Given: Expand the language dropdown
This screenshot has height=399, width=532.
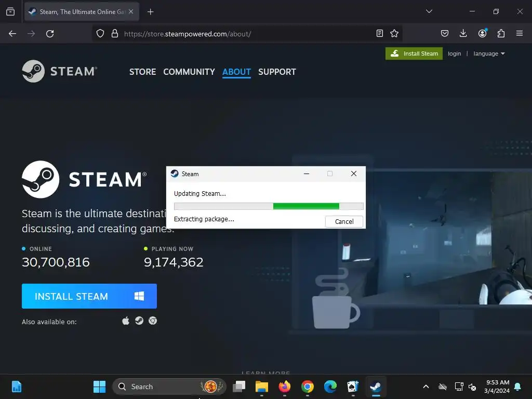Looking at the screenshot, I should 489,54.
